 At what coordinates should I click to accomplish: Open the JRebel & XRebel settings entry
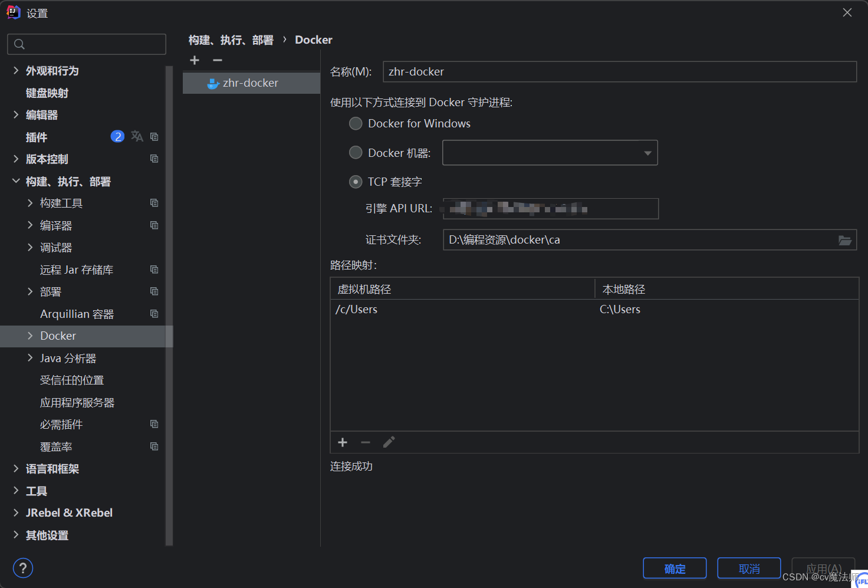[69, 513]
